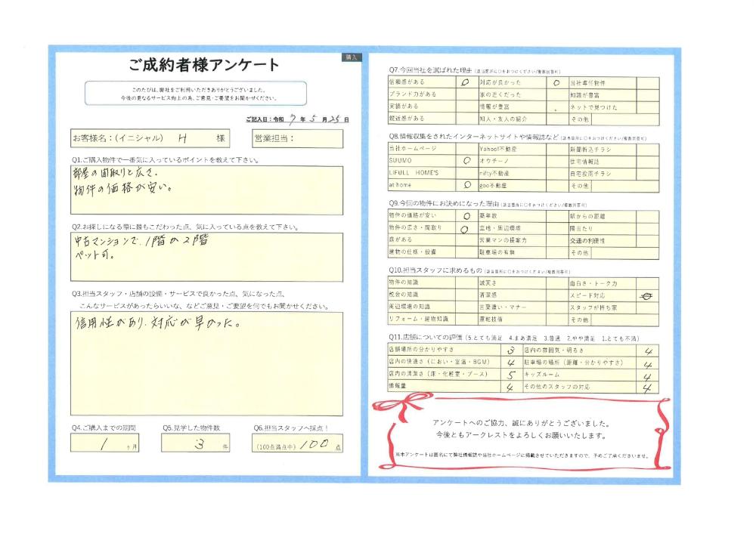Viewport: 756px width, 534px height.
Task: Click the rating cell for 店内の清潔さ
Action: [x=512, y=374]
